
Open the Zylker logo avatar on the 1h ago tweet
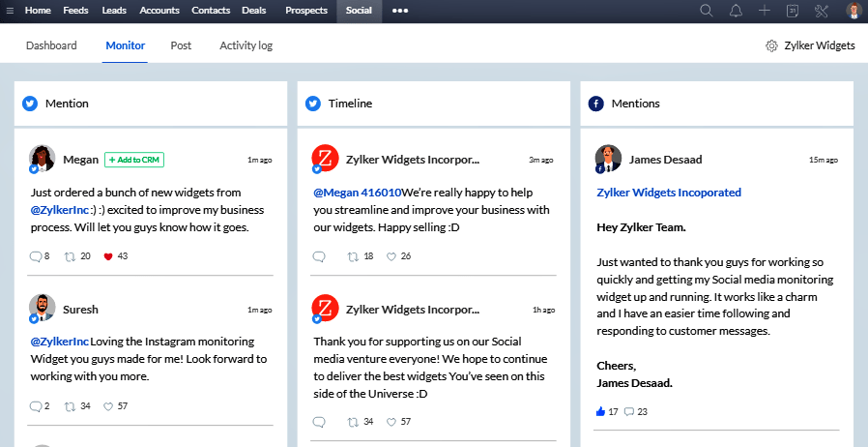(x=326, y=308)
